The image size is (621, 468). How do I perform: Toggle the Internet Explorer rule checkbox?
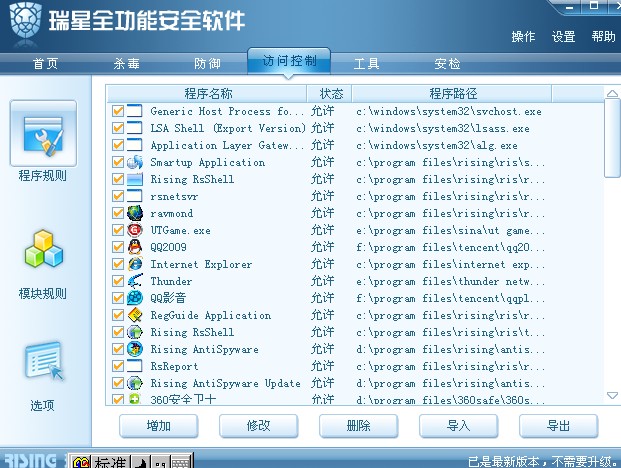(118, 264)
